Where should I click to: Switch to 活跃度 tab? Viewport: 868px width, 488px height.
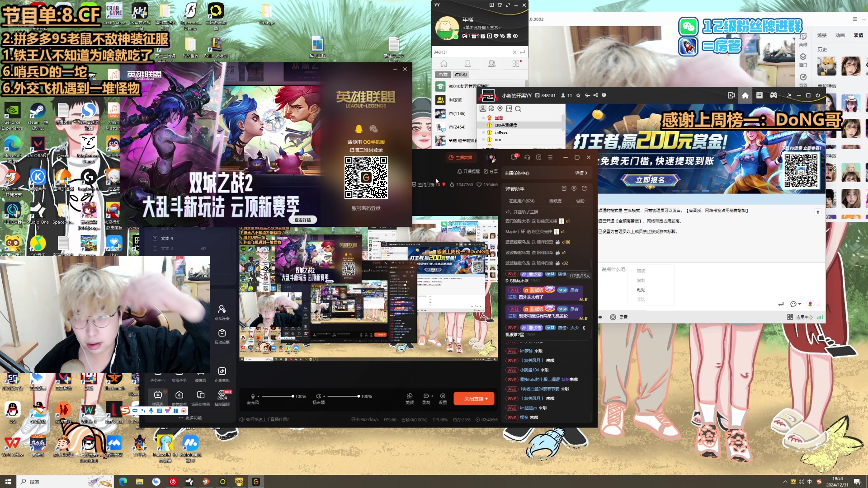coord(555,201)
